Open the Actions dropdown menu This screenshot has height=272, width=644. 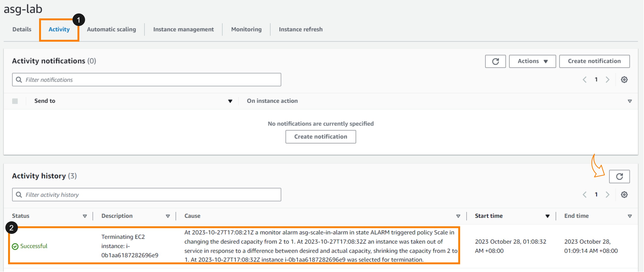click(x=532, y=61)
